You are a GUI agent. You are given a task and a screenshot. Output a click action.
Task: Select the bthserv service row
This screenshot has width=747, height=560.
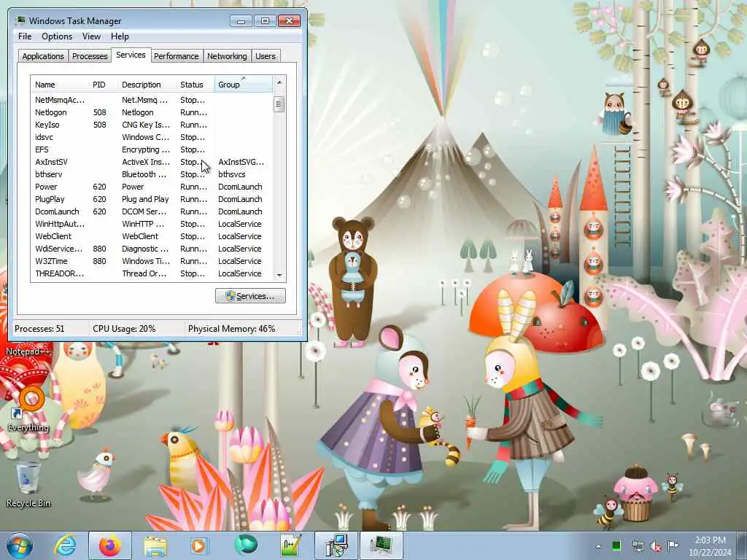151,174
